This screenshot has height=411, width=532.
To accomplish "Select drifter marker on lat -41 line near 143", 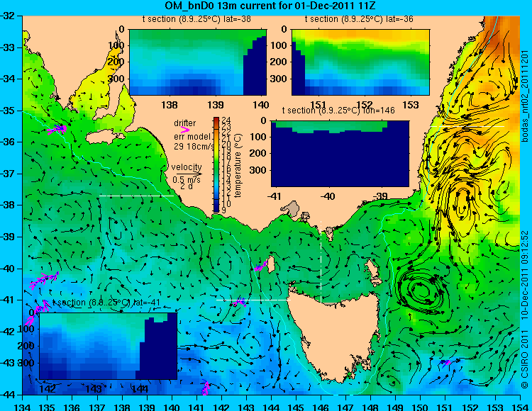I will coord(240,302).
